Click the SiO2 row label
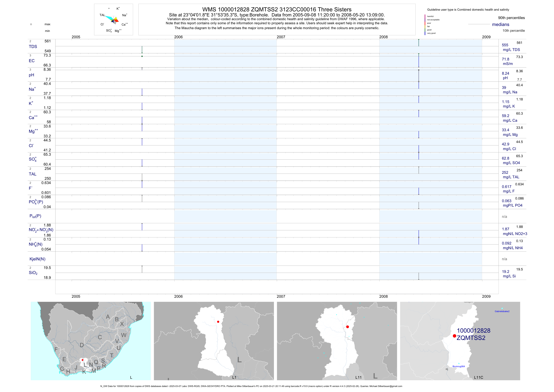Image resolution: width=554 pixels, height=392 pixels. (33, 273)
